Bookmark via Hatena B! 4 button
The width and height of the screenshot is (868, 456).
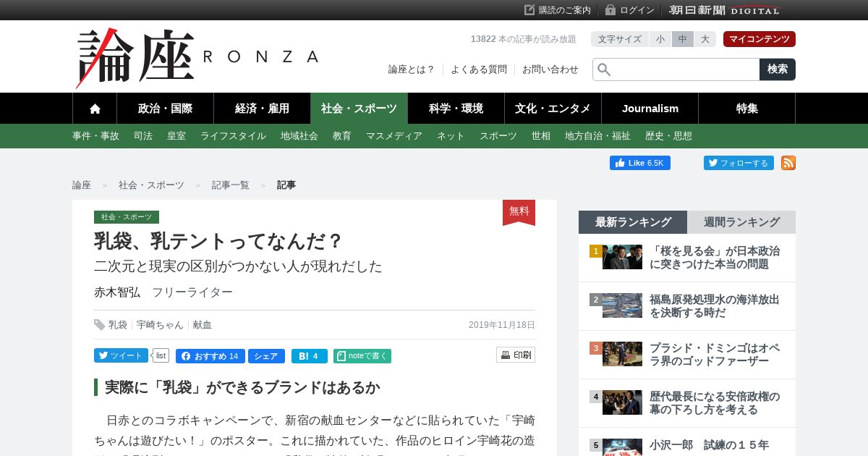[310, 356]
